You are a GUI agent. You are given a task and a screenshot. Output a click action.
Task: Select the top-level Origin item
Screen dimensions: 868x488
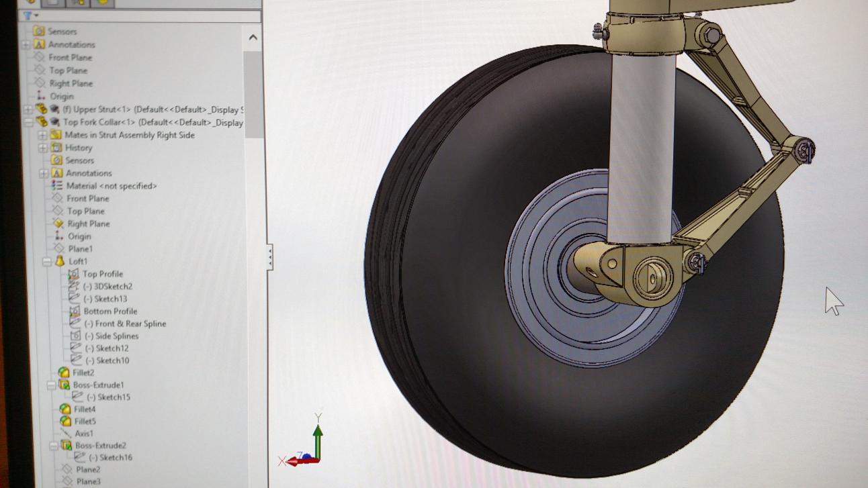tap(62, 96)
